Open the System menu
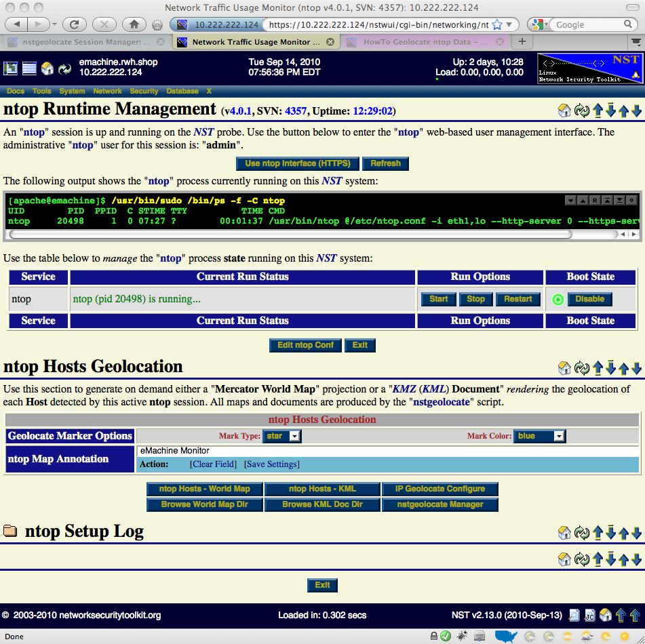645x644 pixels. coord(72,92)
